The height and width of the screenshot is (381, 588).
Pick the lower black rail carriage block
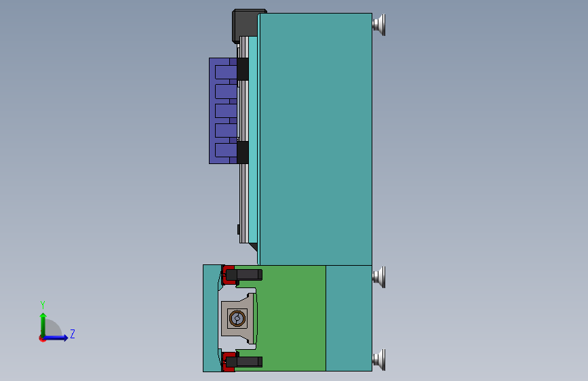243,153
